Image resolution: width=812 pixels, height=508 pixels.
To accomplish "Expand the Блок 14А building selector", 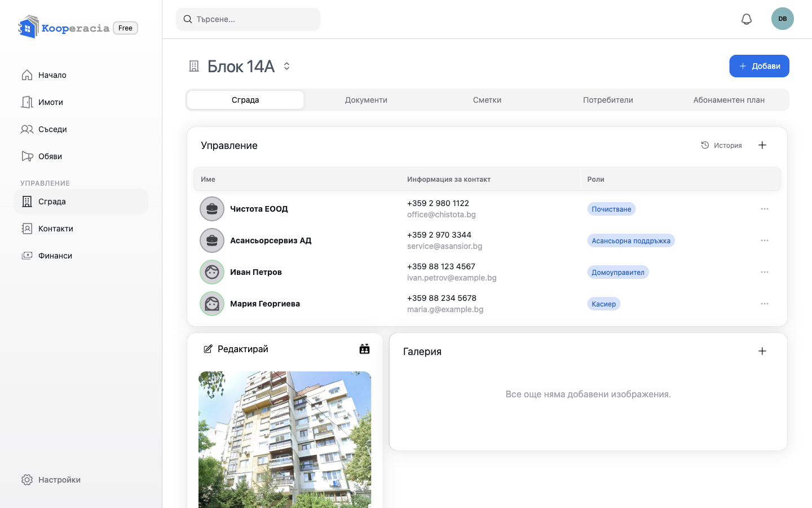I will pos(286,66).
